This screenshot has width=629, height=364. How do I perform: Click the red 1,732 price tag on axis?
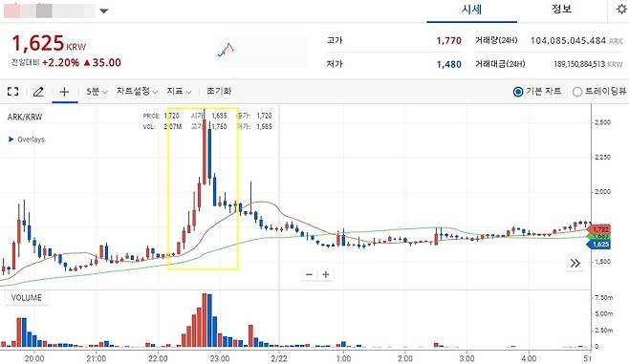tap(599, 229)
